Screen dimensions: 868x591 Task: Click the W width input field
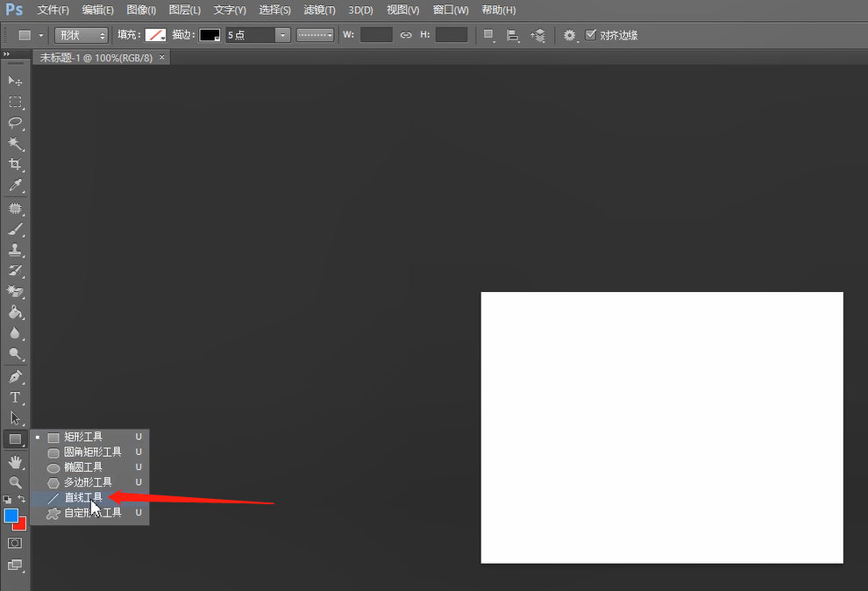coord(376,35)
